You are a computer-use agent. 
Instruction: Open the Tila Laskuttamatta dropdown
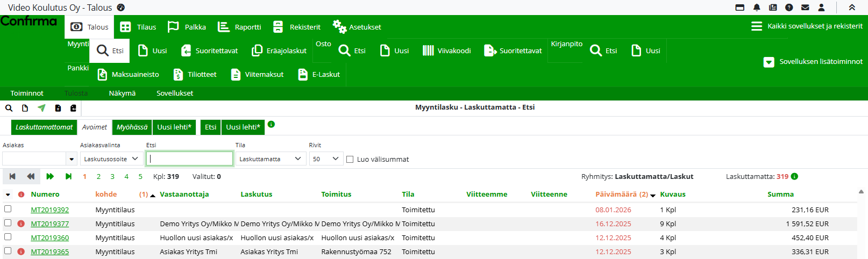271,159
